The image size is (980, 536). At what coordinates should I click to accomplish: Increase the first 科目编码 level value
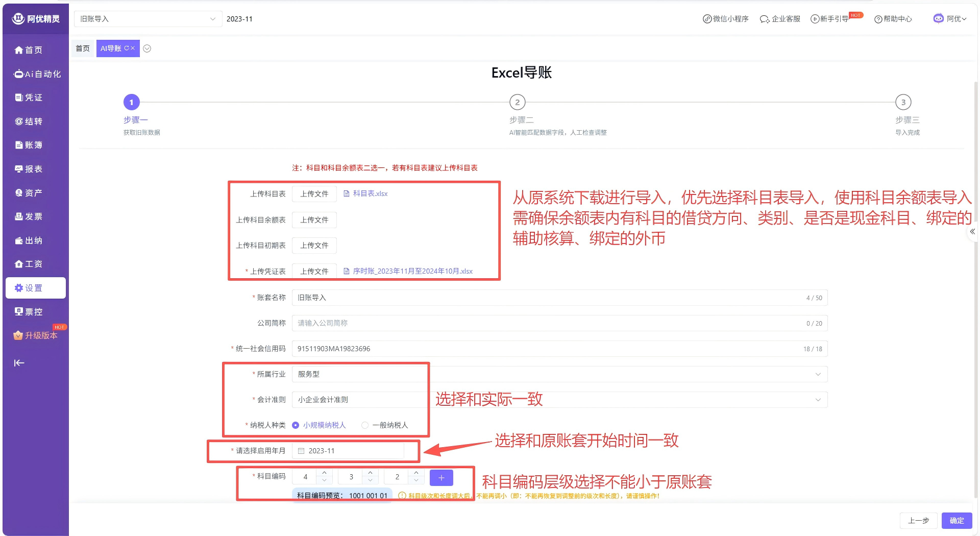click(324, 473)
